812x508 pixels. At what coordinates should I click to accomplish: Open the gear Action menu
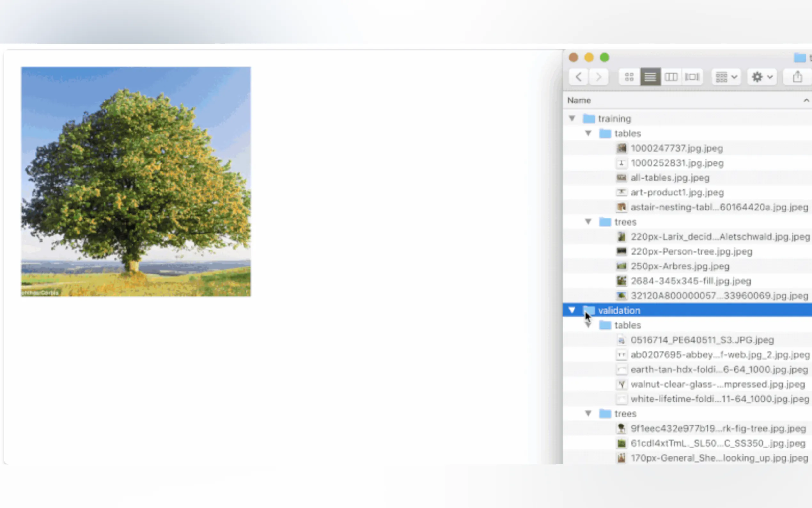coord(761,77)
